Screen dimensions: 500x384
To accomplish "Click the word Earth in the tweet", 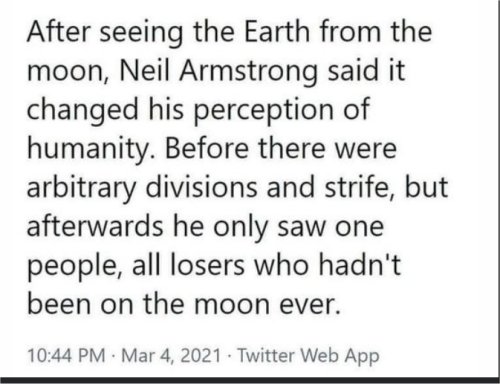I will click(x=277, y=32).
